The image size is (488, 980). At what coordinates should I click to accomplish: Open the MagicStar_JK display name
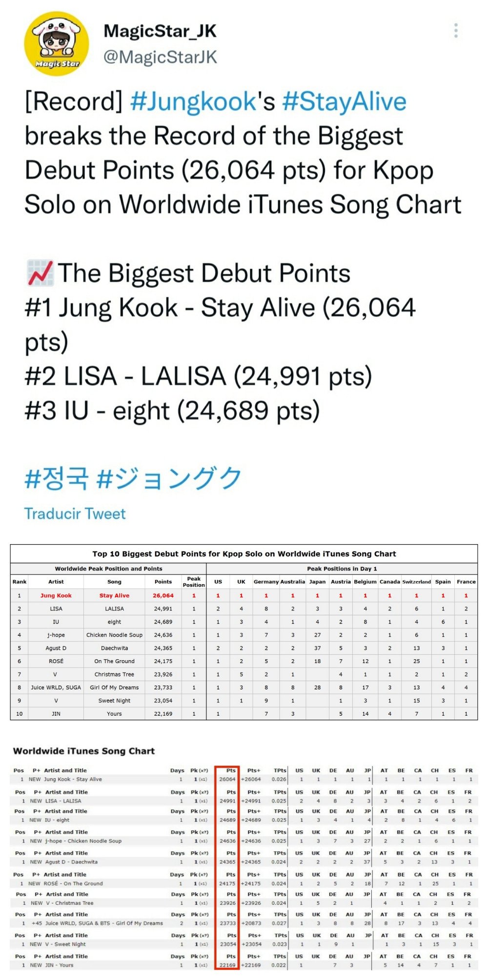[160, 31]
